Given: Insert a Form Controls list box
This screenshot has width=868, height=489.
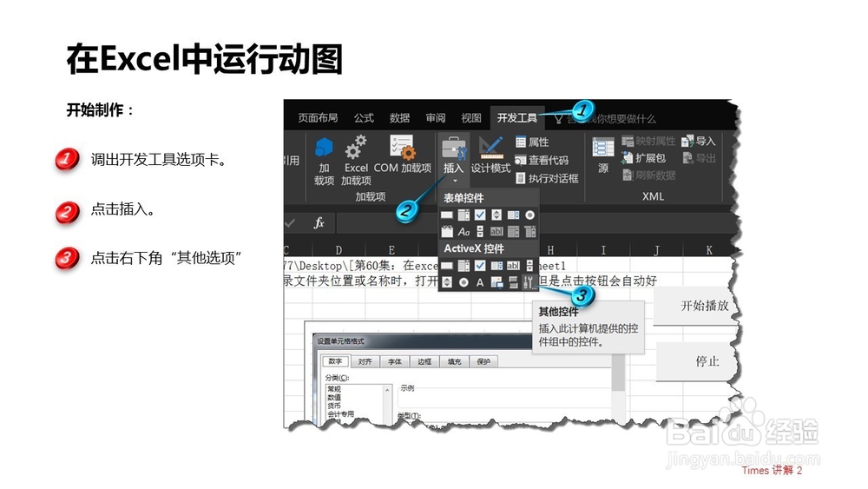Looking at the screenshot, I should click(513, 215).
